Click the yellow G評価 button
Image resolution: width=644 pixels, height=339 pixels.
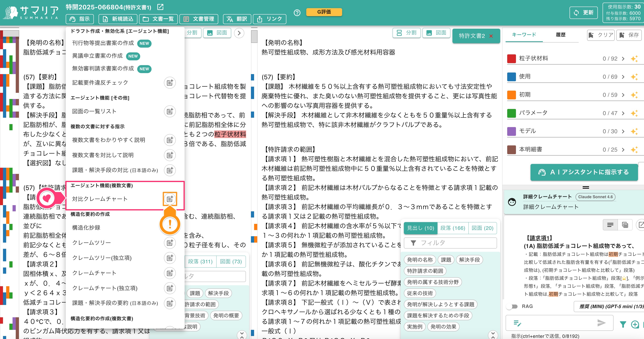click(x=324, y=12)
